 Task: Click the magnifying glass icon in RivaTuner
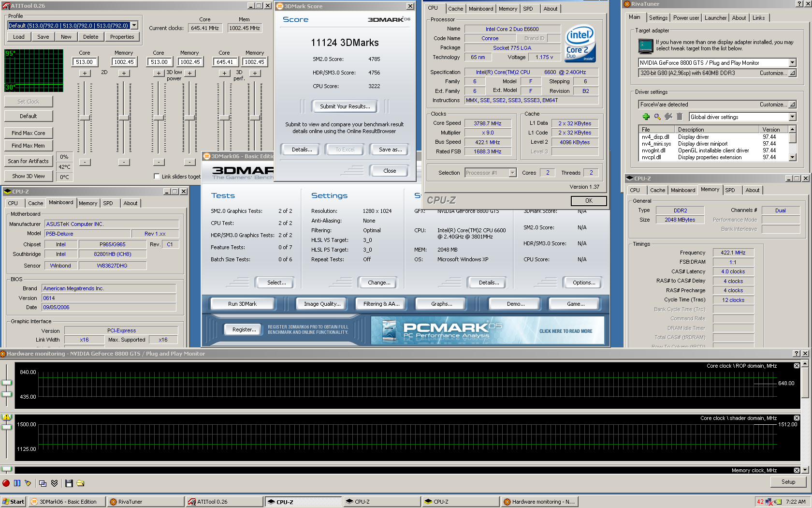(x=657, y=117)
